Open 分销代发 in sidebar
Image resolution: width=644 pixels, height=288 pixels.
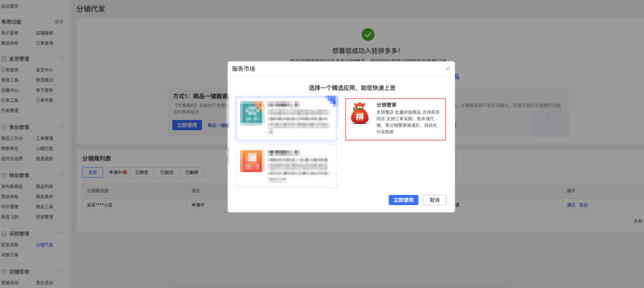[x=44, y=245]
